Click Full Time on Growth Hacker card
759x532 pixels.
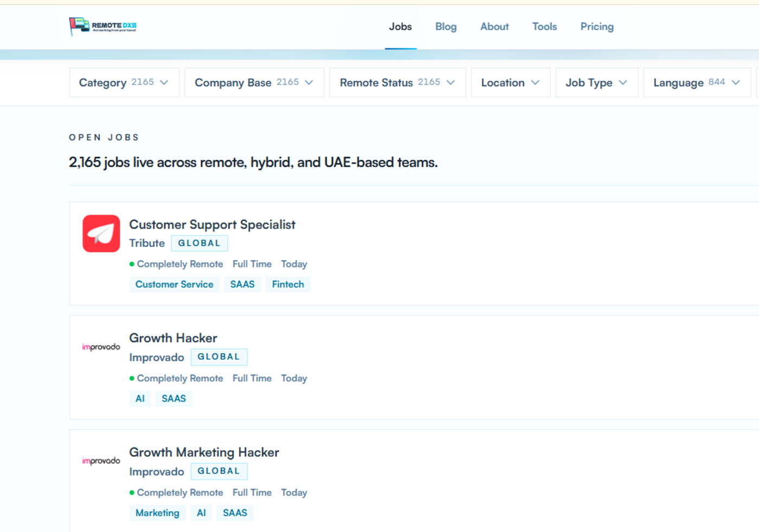(252, 378)
